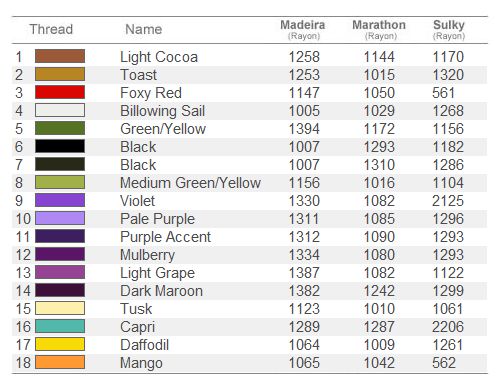Viewport: 500px width, 384px height.
Task: Select the Dark Maroon swatch
Action: [60, 290]
